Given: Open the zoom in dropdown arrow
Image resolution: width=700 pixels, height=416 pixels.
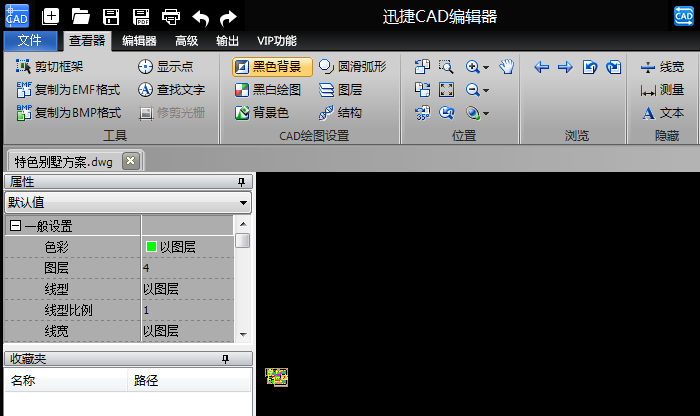Looking at the screenshot, I should pyautogui.click(x=486, y=67).
